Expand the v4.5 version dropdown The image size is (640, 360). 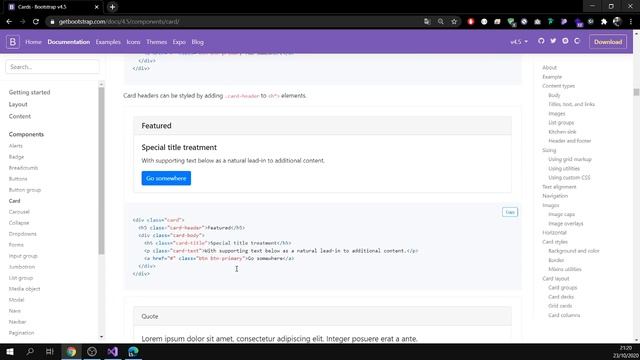(x=519, y=42)
